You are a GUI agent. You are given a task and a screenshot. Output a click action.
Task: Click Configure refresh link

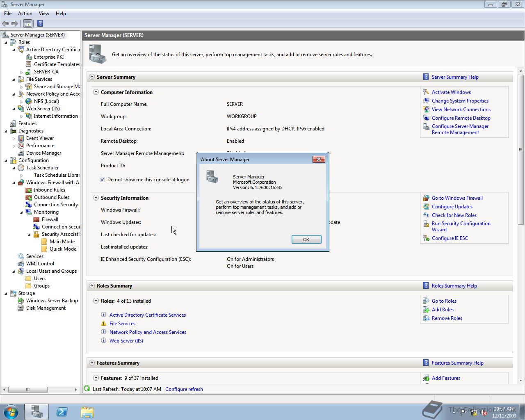click(x=184, y=389)
